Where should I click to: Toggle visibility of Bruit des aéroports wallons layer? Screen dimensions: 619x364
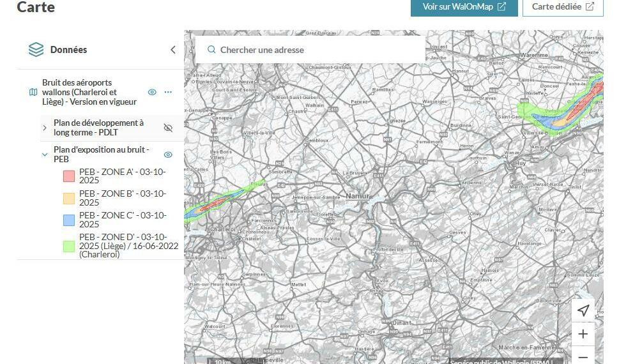click(x=152, y=92)
